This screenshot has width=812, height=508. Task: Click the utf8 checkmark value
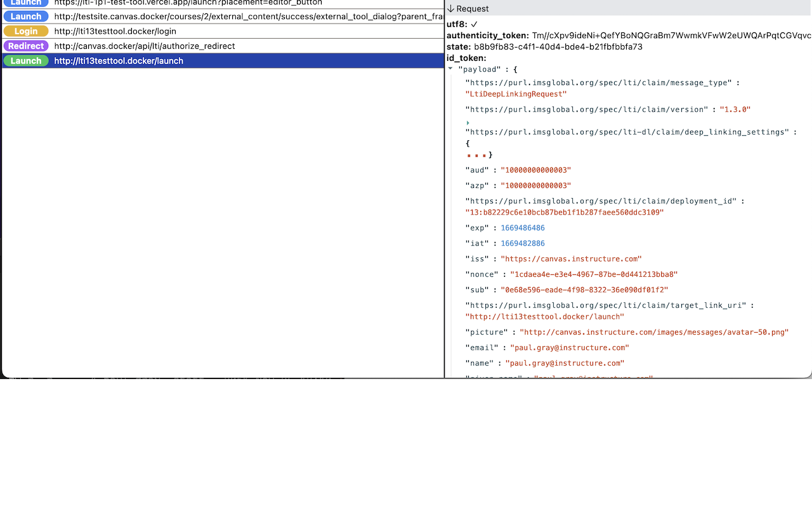pos(474,24)
